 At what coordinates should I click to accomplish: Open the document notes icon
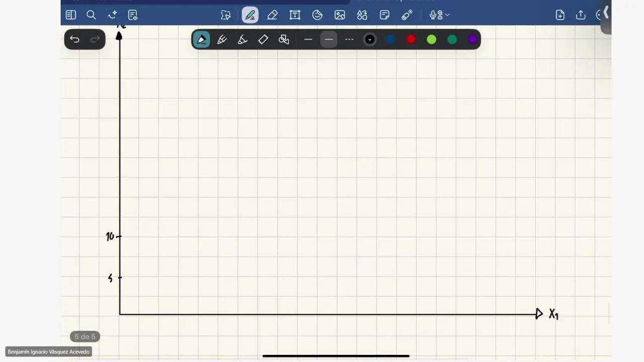click(133, 15)
